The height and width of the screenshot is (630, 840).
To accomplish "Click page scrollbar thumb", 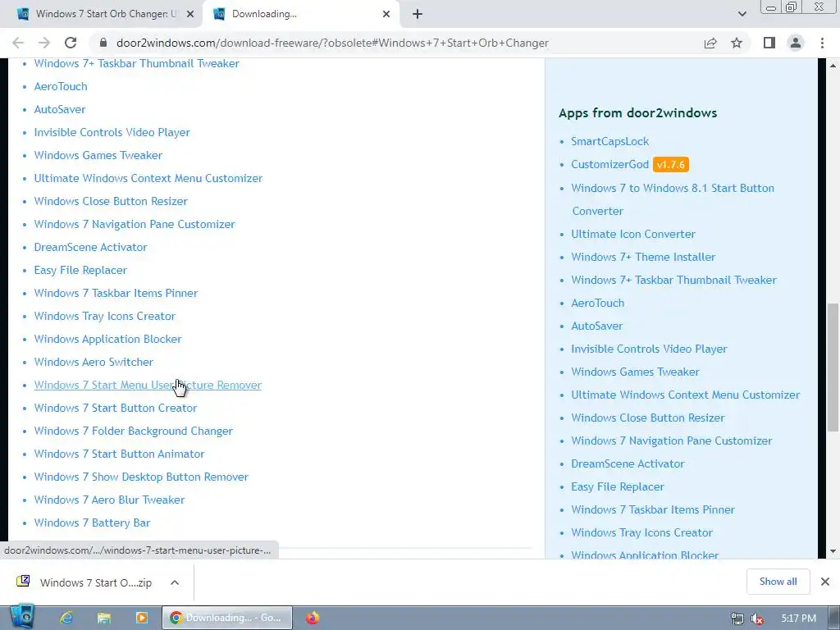I will (x=833, y=367).
